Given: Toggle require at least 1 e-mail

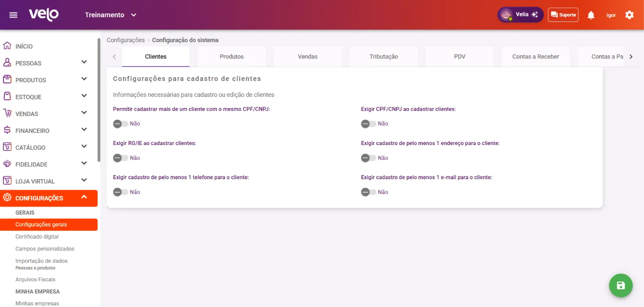Looking at the screenshot, I should click(368, 192).
